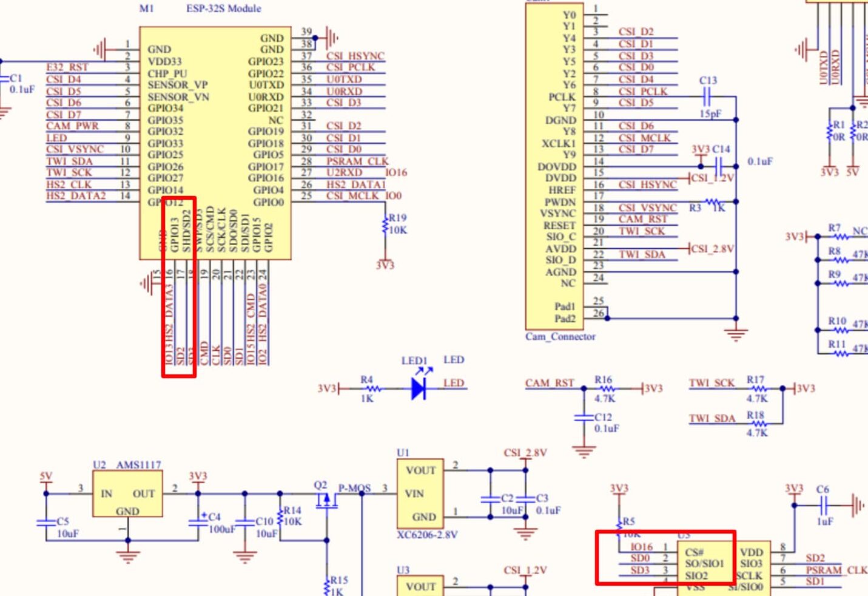Select the SENSOR_VP pin name

click(178, 85)
